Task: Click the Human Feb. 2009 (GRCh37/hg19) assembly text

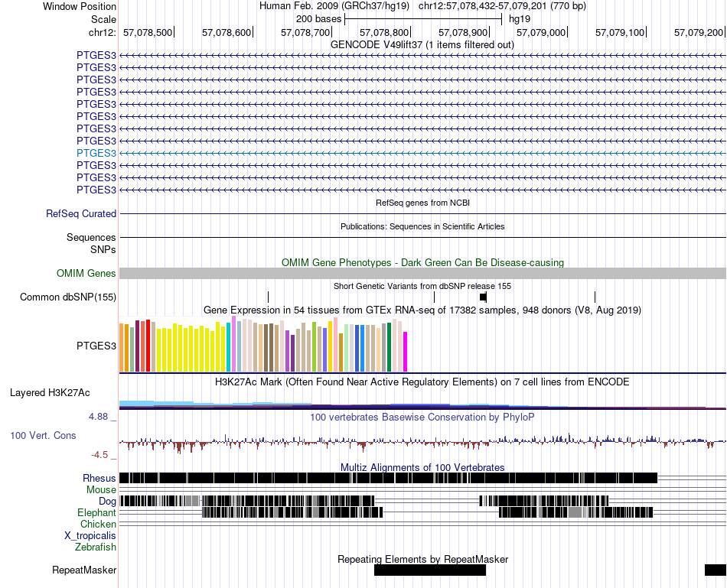Action: tap(334, 6)
